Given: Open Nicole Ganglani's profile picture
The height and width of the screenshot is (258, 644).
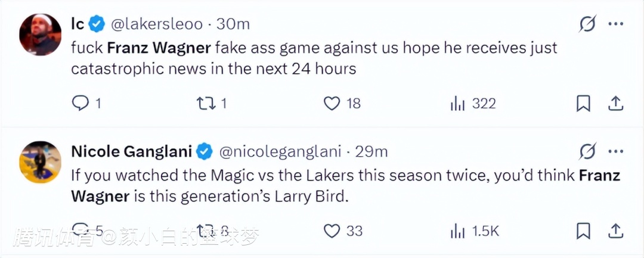Looking at the screenshot, I should pos(41,162).
